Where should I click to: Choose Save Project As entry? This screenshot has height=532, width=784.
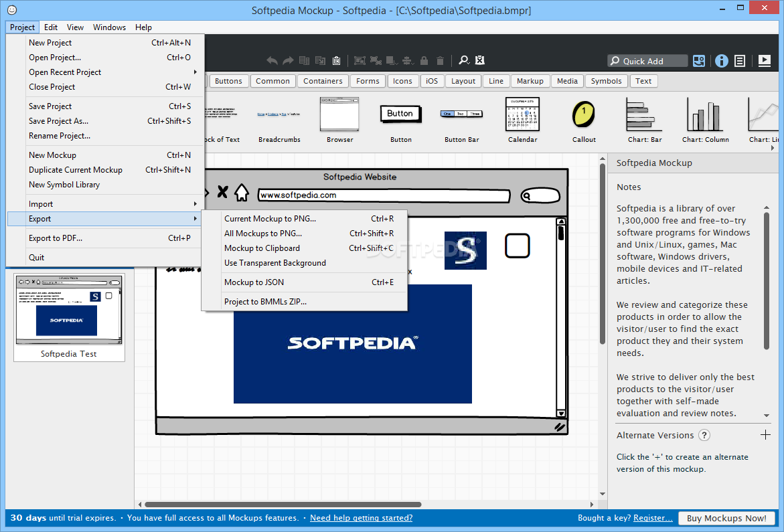[106, 121]
